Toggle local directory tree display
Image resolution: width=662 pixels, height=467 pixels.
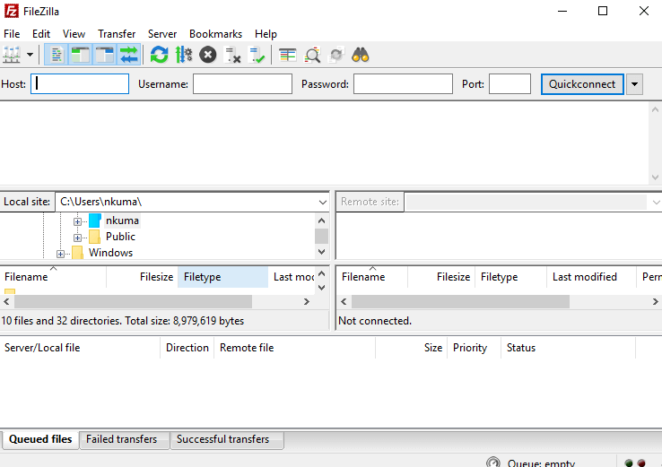(x=80, y=55)
